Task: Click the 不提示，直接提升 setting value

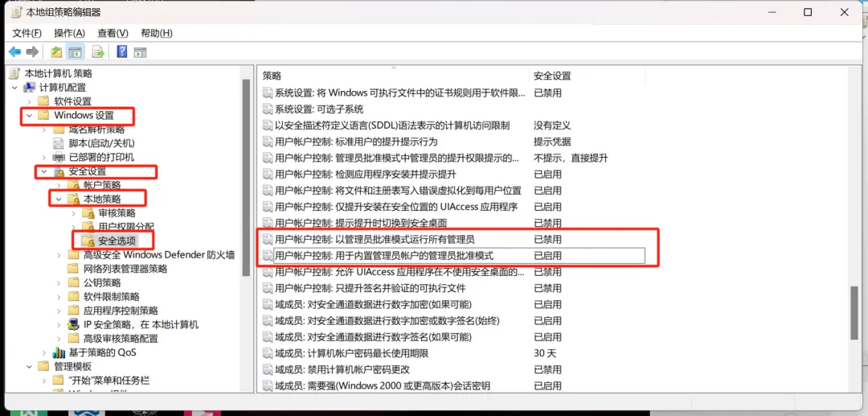Action: click(x=571, y=158)
